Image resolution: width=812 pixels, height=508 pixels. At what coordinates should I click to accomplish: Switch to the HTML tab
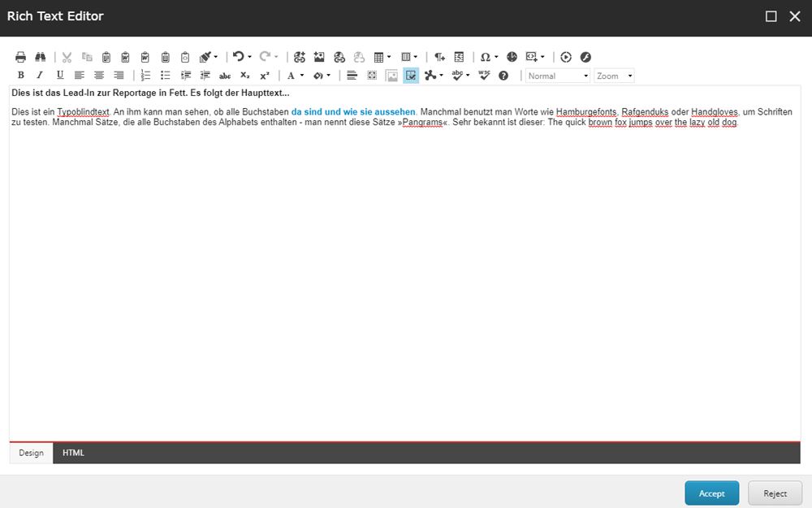click(x=73, y=453)
